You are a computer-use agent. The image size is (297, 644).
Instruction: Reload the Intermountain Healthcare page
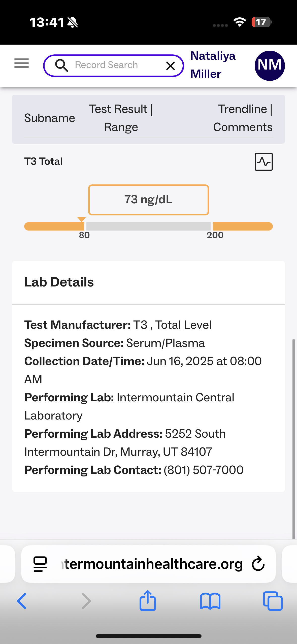point(258,564)
